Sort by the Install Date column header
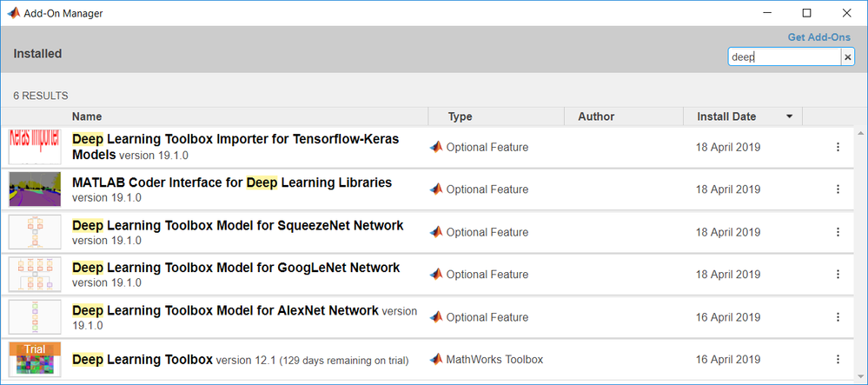The width and height of the screenshot is (868, 385). 726,116
